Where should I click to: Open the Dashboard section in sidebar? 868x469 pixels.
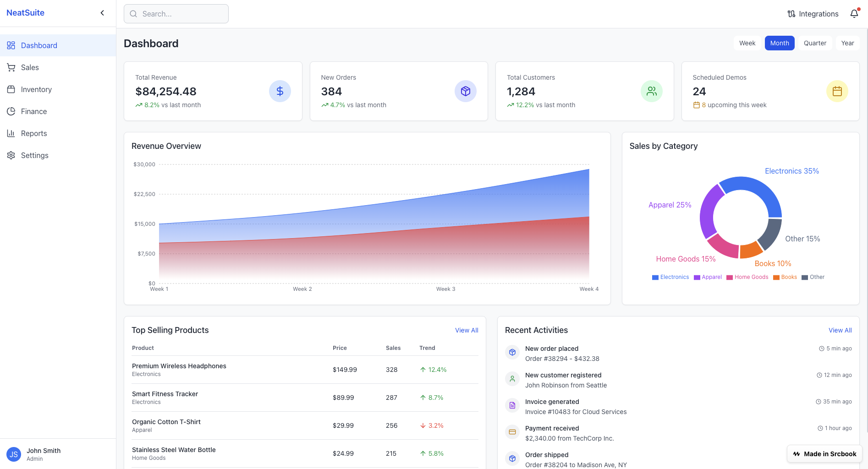pyautogui.click(x=39, y=45)
